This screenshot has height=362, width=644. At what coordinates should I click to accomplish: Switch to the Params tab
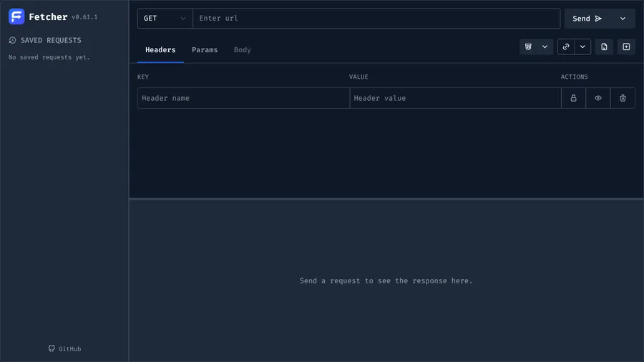pyautogui.click(x=205, y=49)
